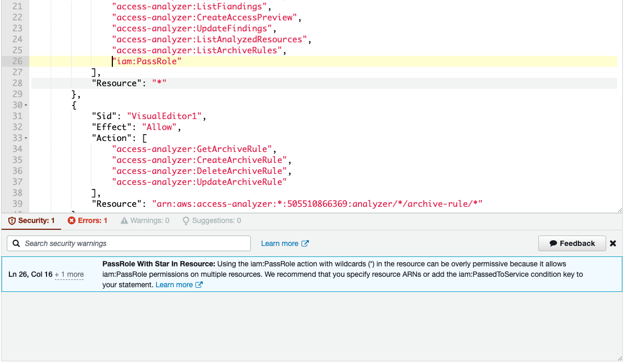Viewport: 626px width, 364px height.
Task: Close the policy findings panel
Action: tap(613, 243)
